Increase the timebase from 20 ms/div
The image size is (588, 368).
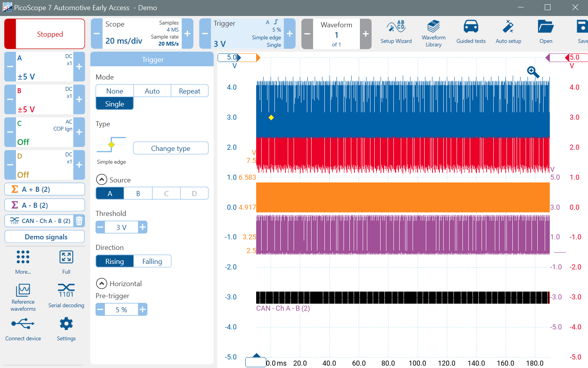click(188, 34)
